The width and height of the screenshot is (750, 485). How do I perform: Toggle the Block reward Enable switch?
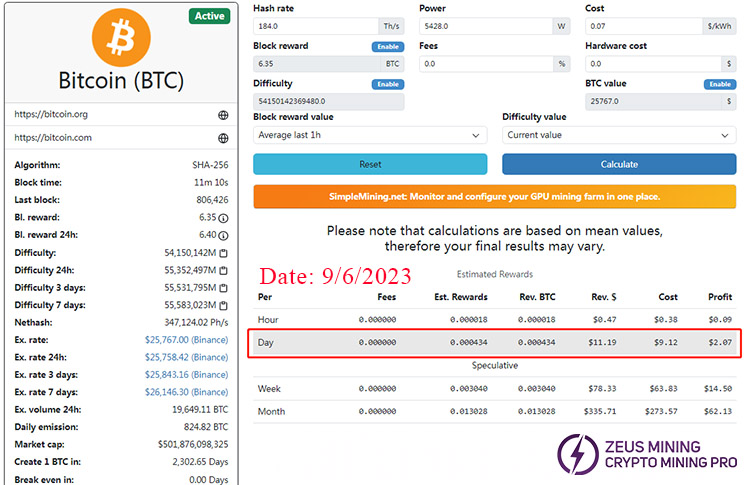(387, 46)
